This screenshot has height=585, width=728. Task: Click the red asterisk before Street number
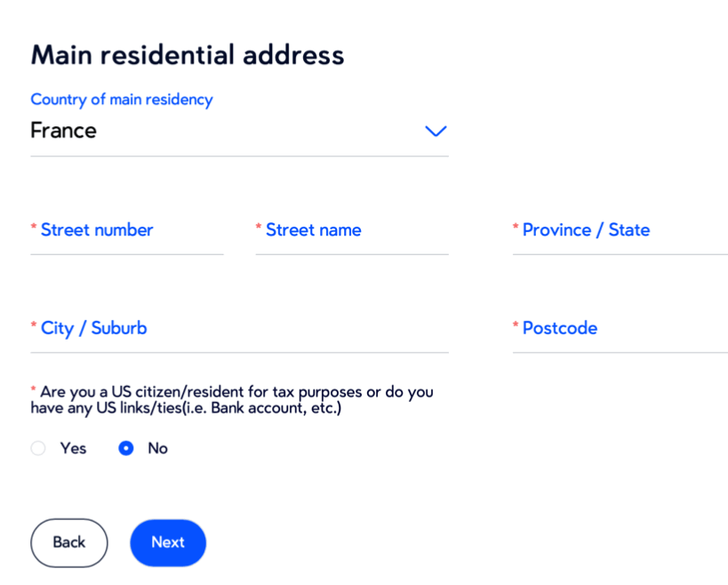[x=34, y=228]
